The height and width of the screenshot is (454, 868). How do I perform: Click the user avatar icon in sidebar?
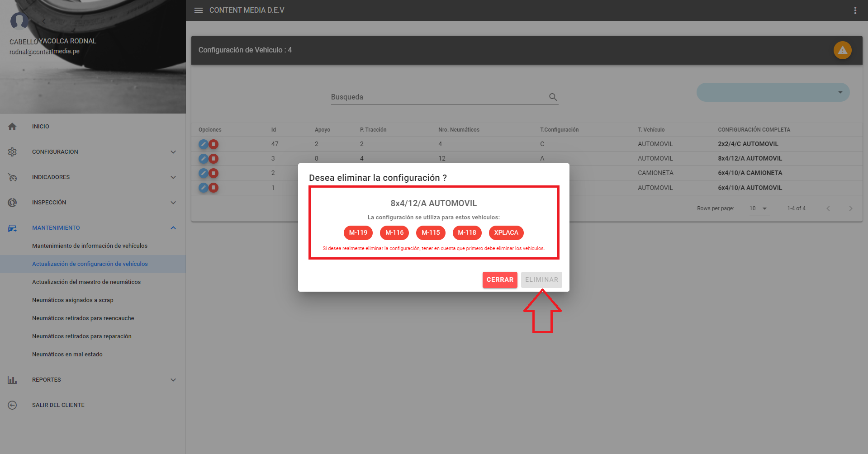pos(19,21)
